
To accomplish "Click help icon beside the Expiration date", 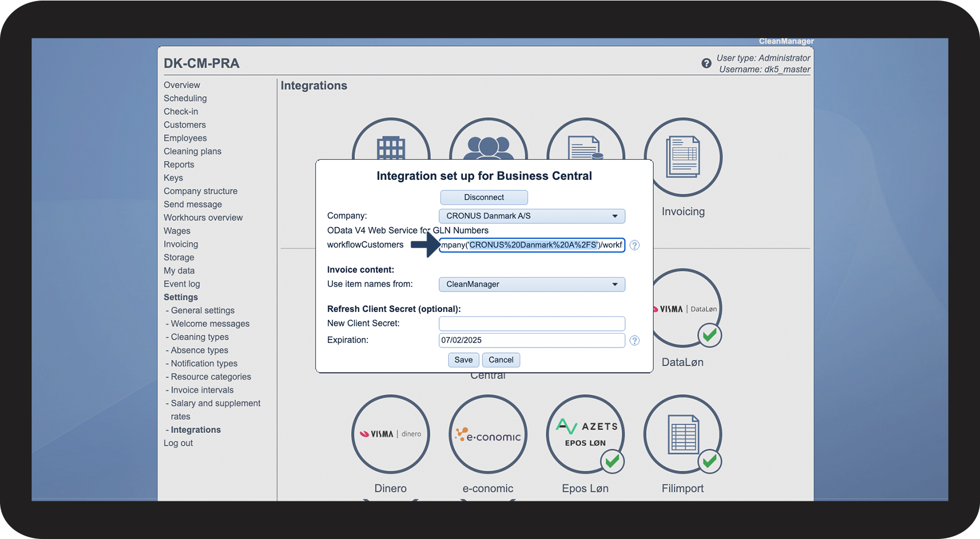I will coord(634,340).
